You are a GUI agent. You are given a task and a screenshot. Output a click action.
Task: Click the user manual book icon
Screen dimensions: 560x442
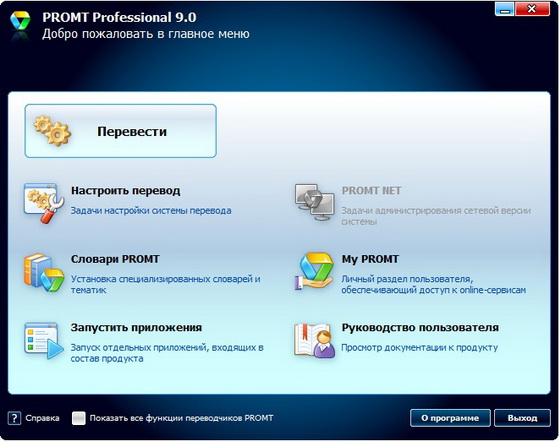tap(314, 340)
